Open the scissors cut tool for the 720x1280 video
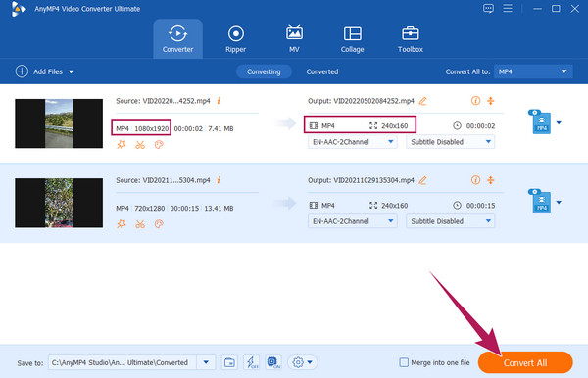 [x=140, y=224]
